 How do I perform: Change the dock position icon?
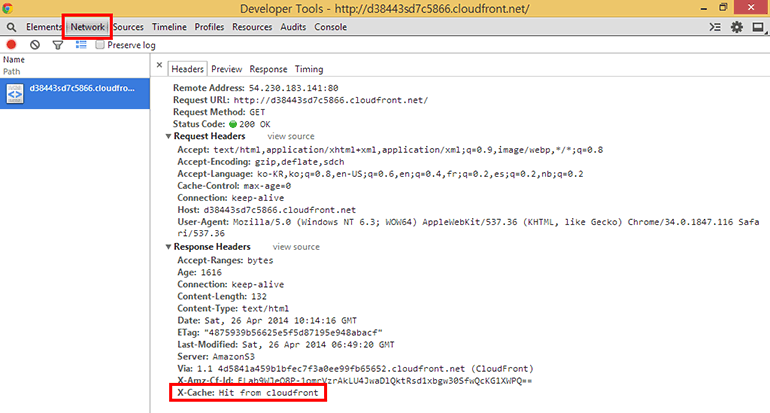tap(759, 27)
